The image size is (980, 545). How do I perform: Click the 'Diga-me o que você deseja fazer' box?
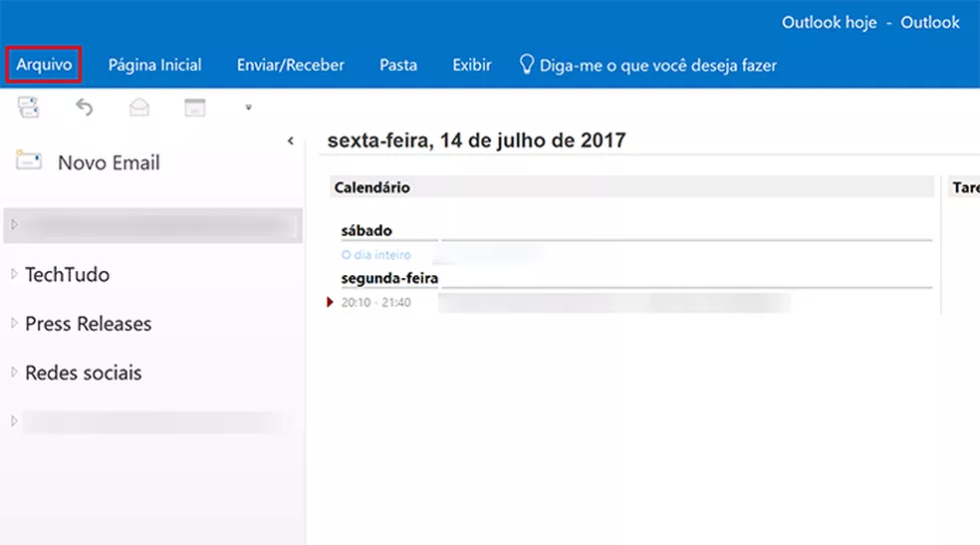click(x=647, y=65)
